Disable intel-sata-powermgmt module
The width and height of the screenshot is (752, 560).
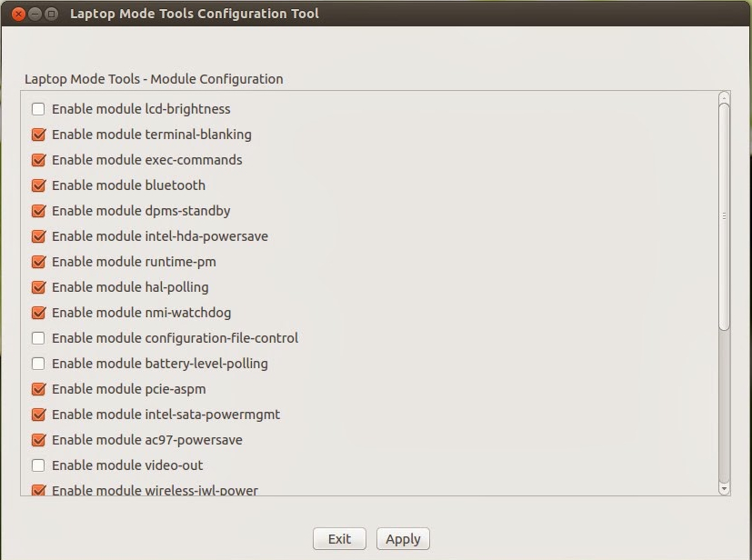click(x=38, y=415)
